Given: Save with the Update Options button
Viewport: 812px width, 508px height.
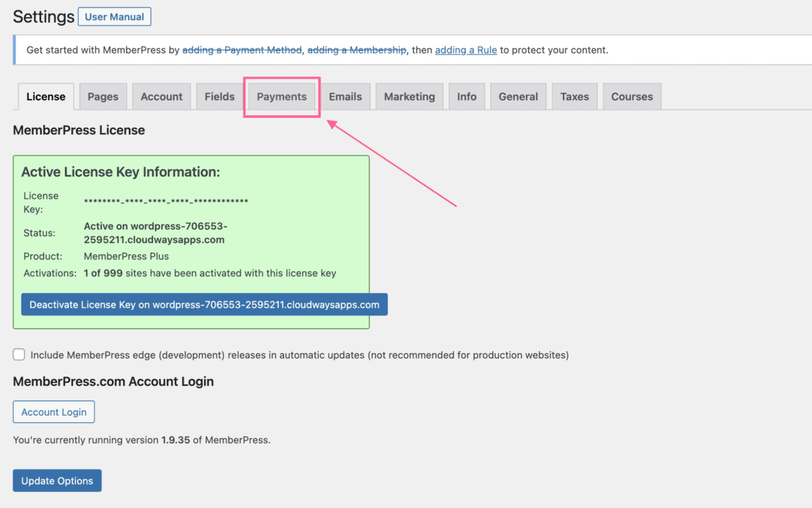Looking at the screenshot, I should pyautogui.click(x=57, y=480).
